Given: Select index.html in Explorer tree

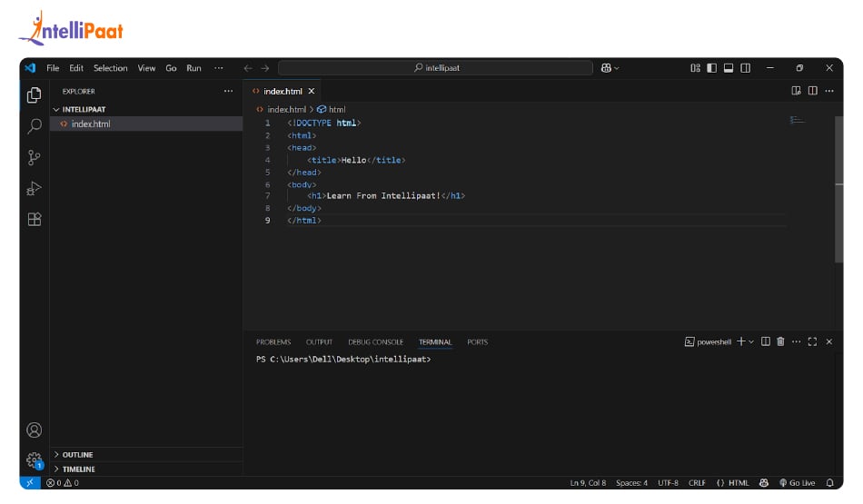Looking at the screenshot, I should 146,124.
